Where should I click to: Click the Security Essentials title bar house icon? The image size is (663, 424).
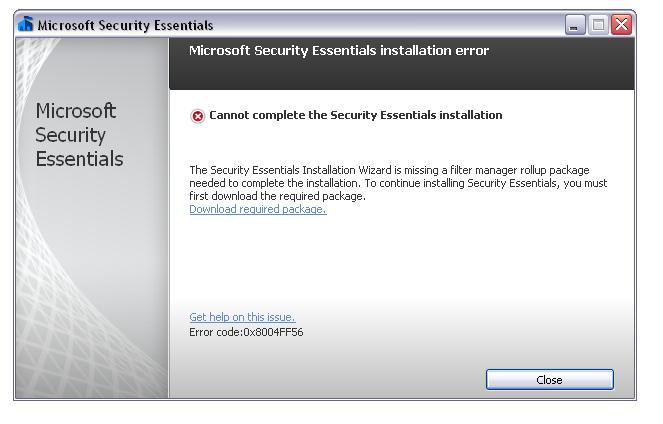click(x=26, y=24)
